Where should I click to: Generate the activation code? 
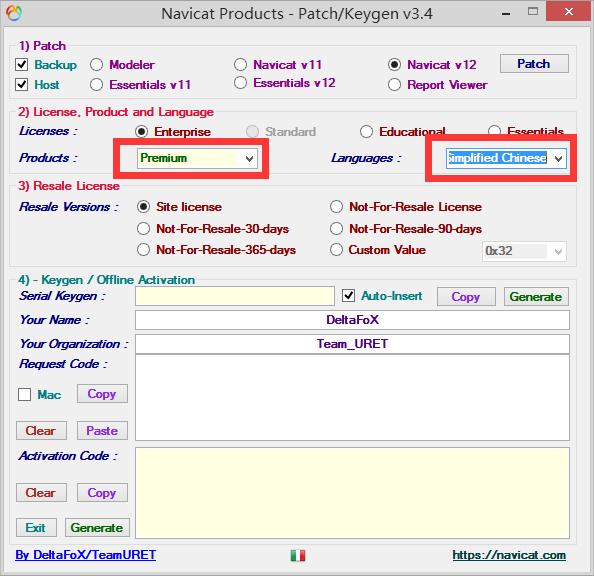click(97, 528)
